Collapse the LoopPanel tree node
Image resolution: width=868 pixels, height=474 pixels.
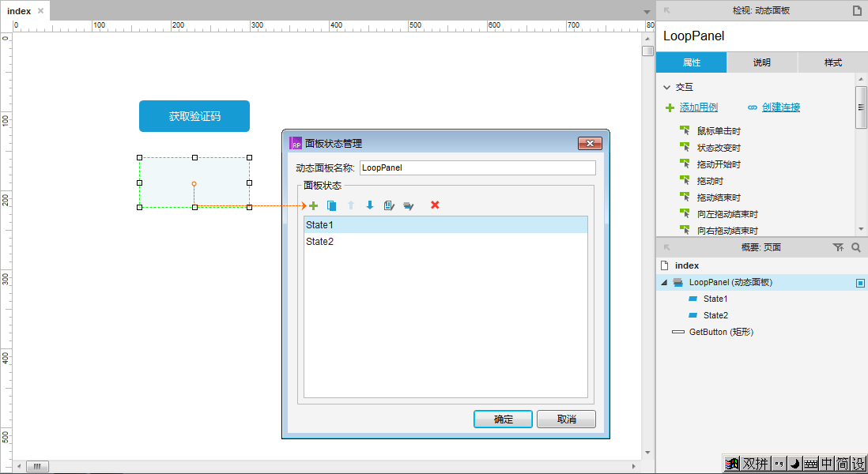coord(664,283)
